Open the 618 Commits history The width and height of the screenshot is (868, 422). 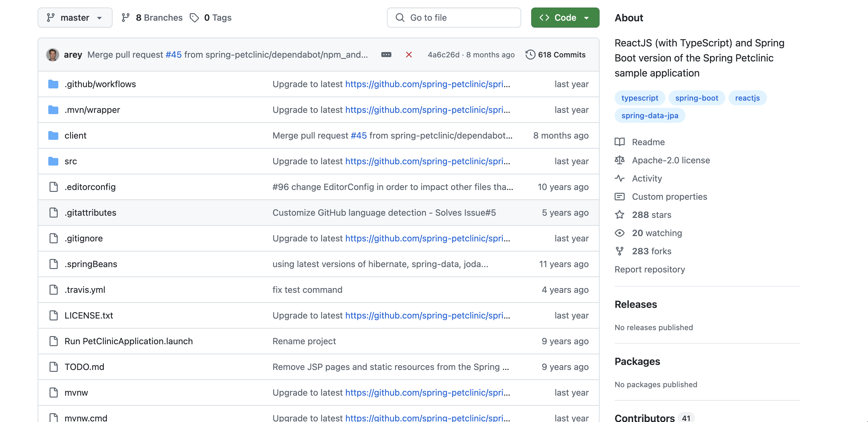[555, 55]
